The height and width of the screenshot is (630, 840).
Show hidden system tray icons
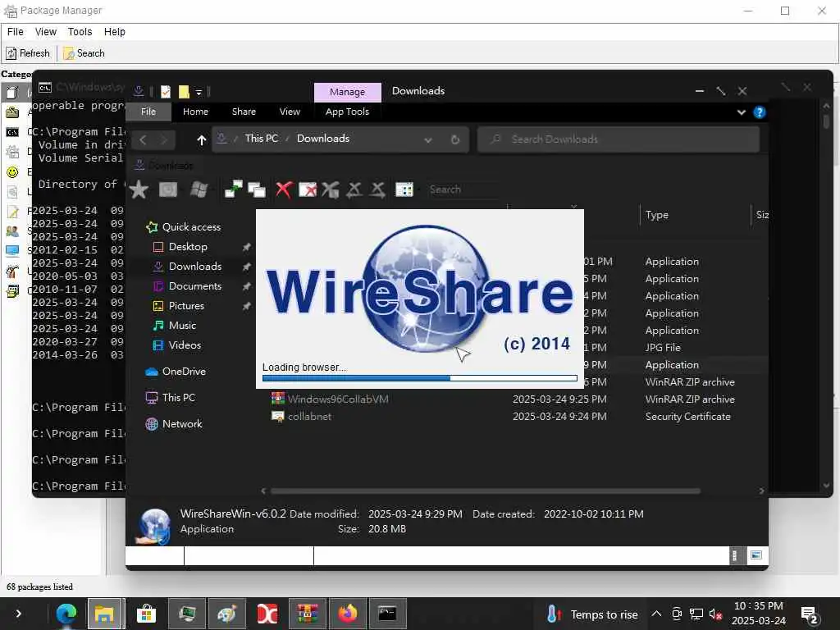pyautogui.click(x=656, y=614)
